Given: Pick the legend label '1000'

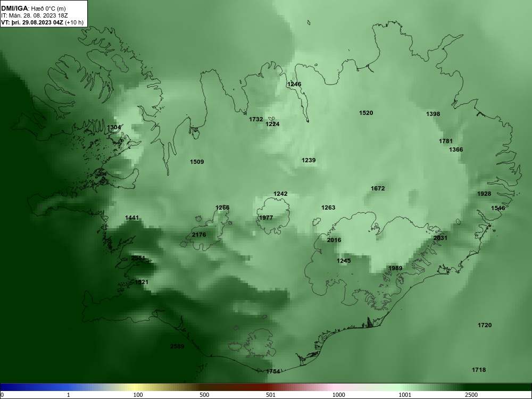Looking at the screenshot, I should (338, 395).
